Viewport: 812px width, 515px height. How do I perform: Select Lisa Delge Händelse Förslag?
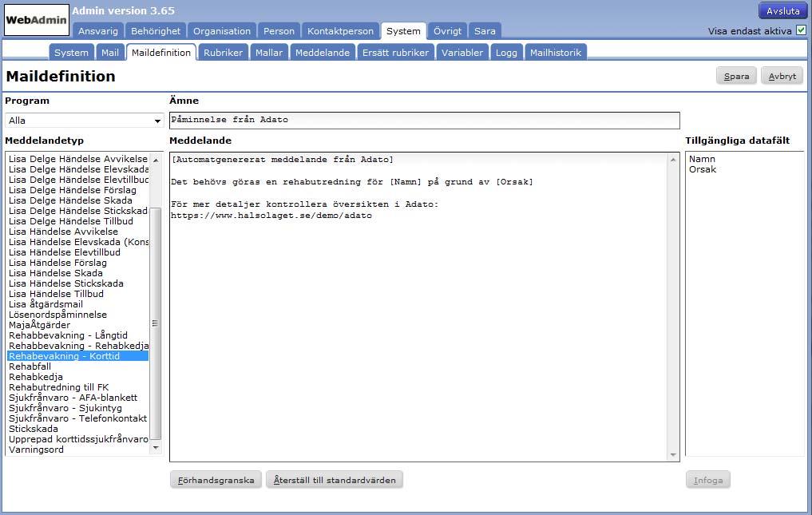click(78, 190)
